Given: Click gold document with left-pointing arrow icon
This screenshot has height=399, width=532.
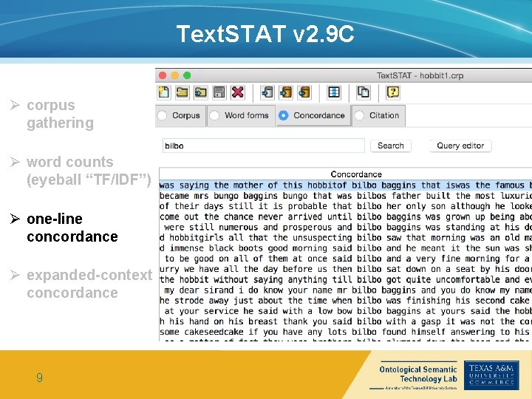Looking at the screenshot, I should (x=304, y=92).
